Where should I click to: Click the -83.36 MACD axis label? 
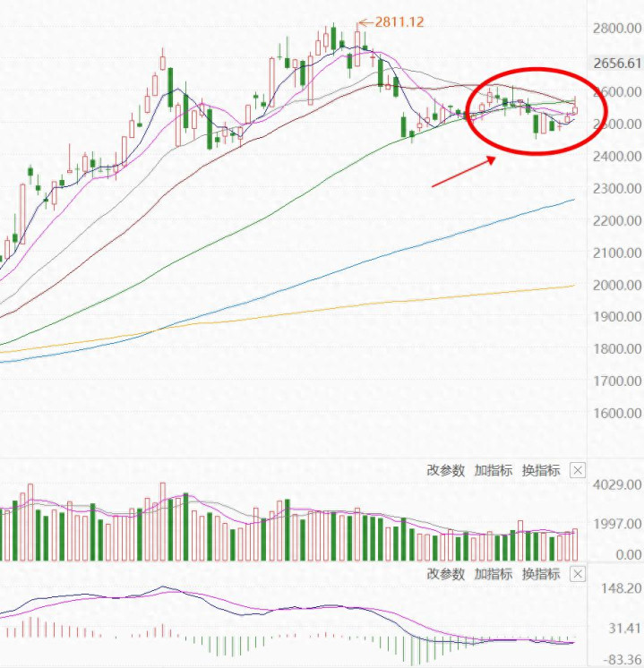click(x=622, y=659)
